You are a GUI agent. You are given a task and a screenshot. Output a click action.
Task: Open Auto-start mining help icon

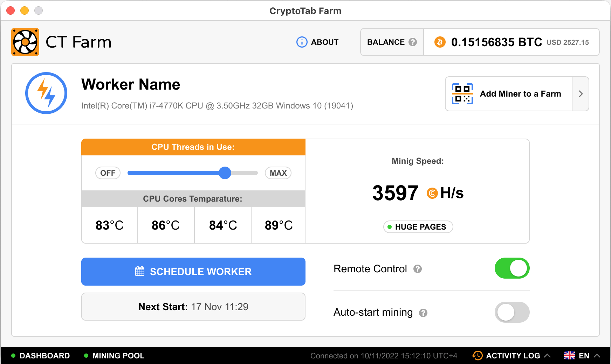click(423, 313)
